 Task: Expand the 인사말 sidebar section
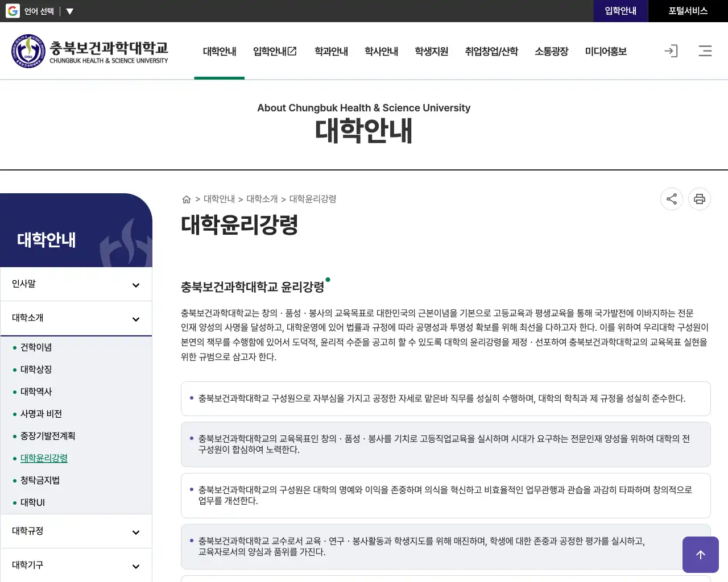coord(76,284)
